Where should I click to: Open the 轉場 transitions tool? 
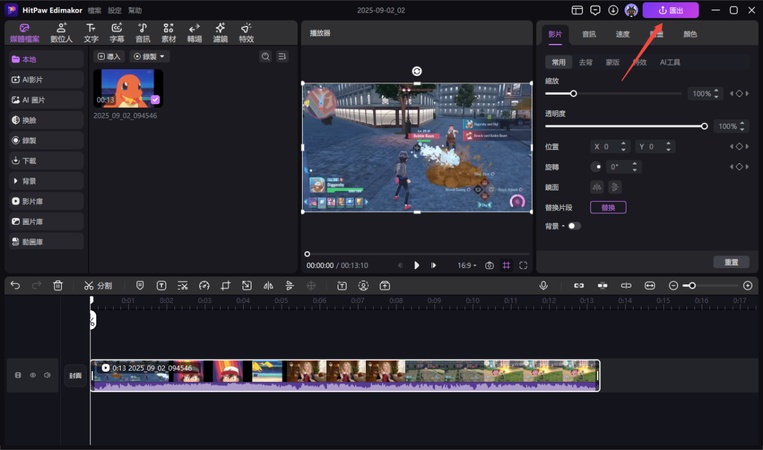click(194, 33)
